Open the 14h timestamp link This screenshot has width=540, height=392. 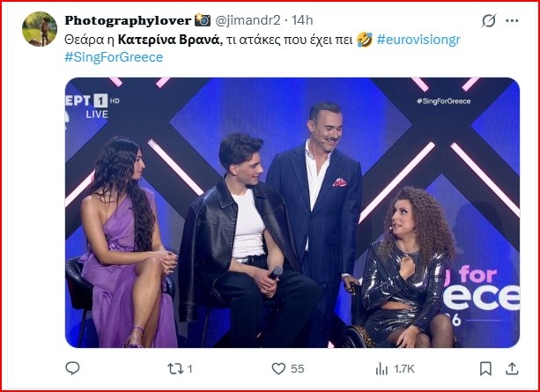303,20
